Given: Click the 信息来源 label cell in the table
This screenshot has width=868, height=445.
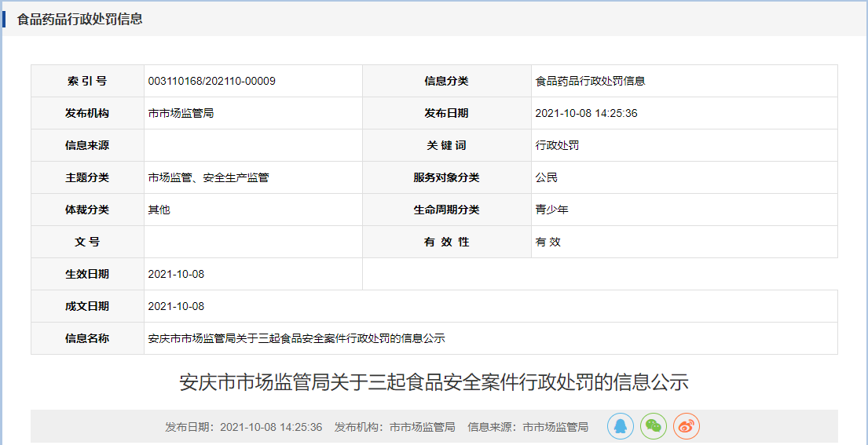Looking at the screenshot, I should (87, 145).
